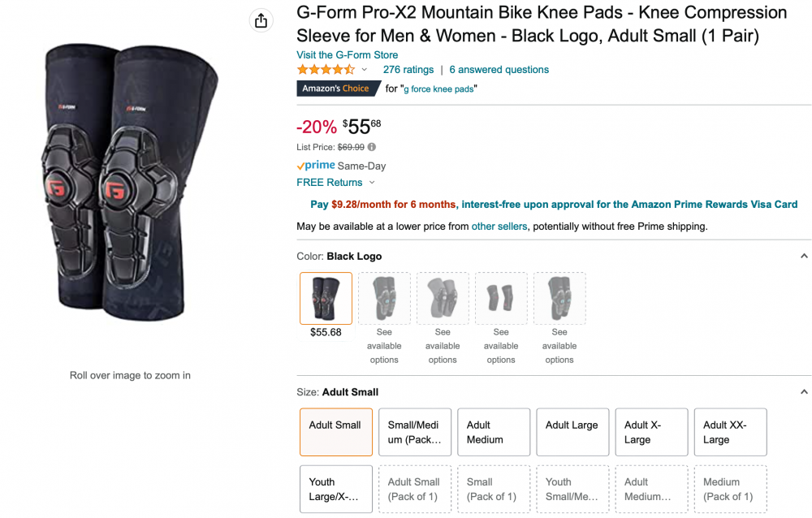Select the Adult Large size option
812x518 pixels.
572,432
